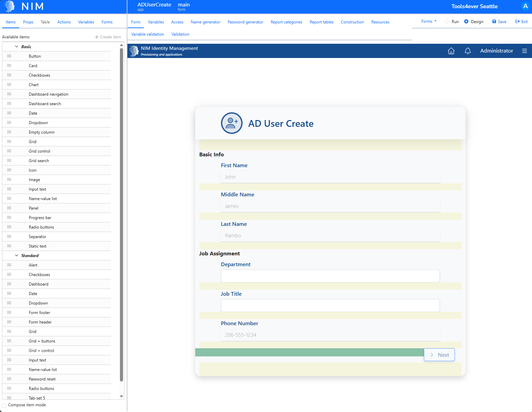The image size is (532, 412).
Task: Click the First Name input field
Action: 330,177
